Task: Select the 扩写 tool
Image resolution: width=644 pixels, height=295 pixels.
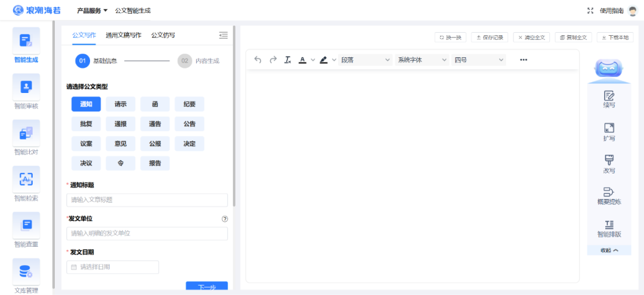Action: click(x=609, y=132)
